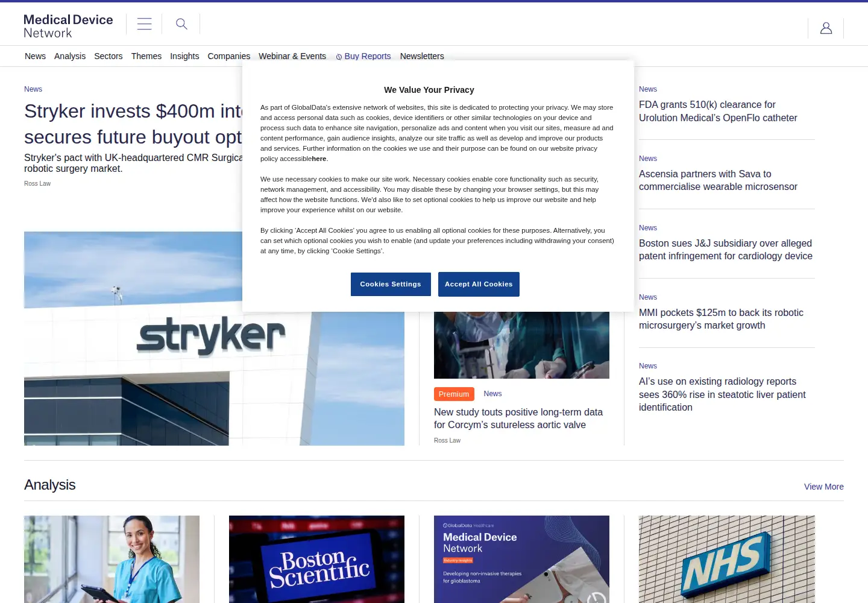Open the Corcym sutureless aortic valve article
868x603 pixels.
(x=518, y=418)
